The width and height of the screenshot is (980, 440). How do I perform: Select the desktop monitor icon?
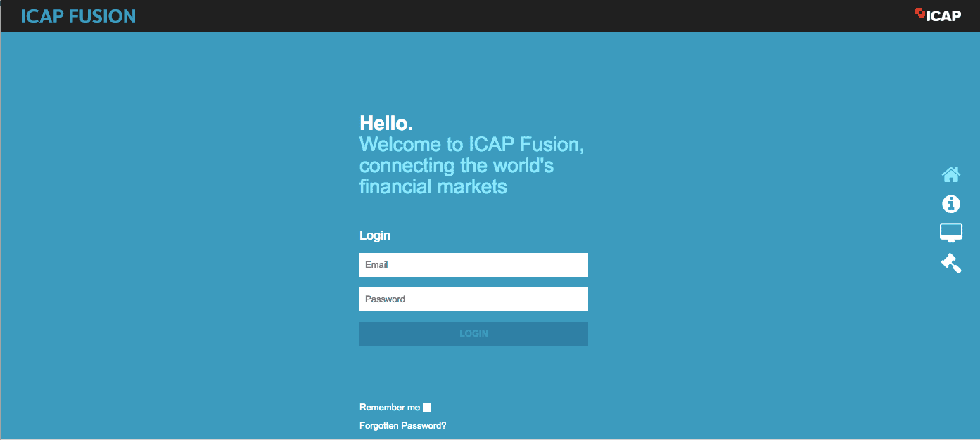tap(950, 233)
